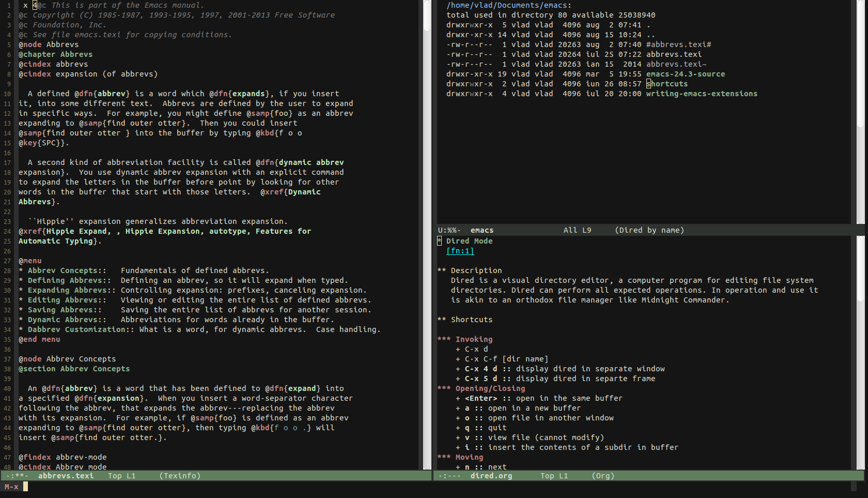Click the 'Dabbrev Customization::' menu entry
This screenshot has height=498, width=868.
(x=81, y=329)
